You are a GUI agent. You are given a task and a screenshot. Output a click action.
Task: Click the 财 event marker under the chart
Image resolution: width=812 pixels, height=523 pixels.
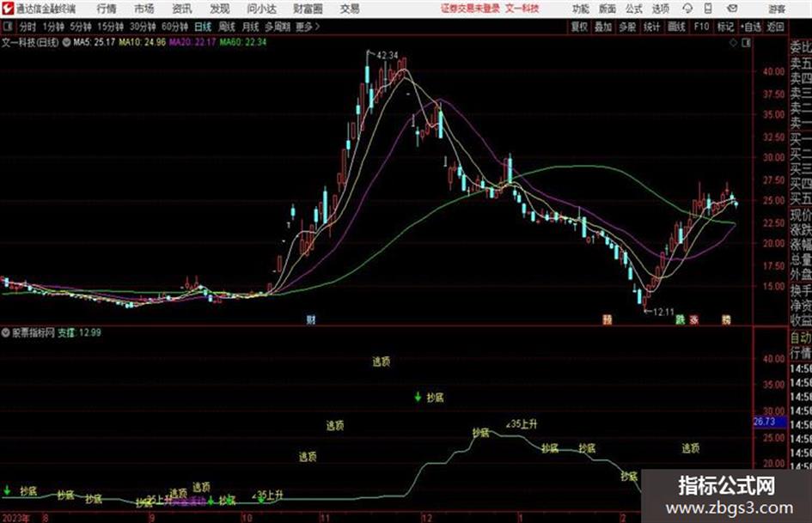pyautogui.click(x=311, y=319)
